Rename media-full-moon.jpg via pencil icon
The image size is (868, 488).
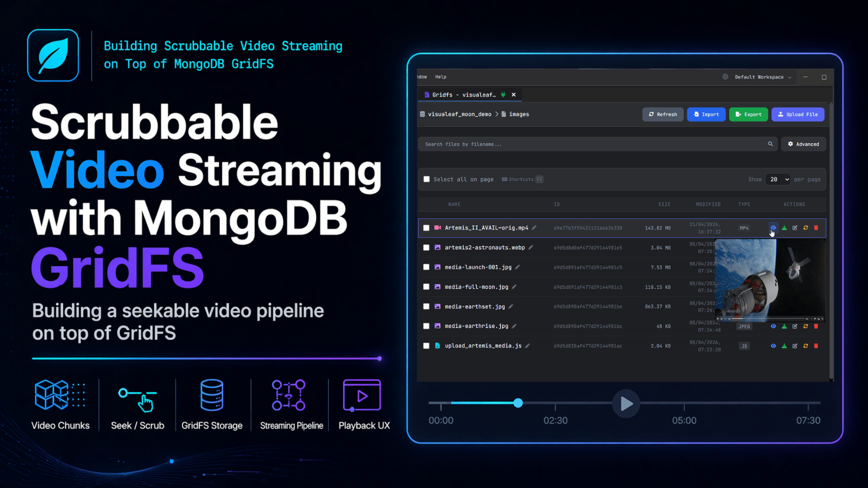(514, 287)
